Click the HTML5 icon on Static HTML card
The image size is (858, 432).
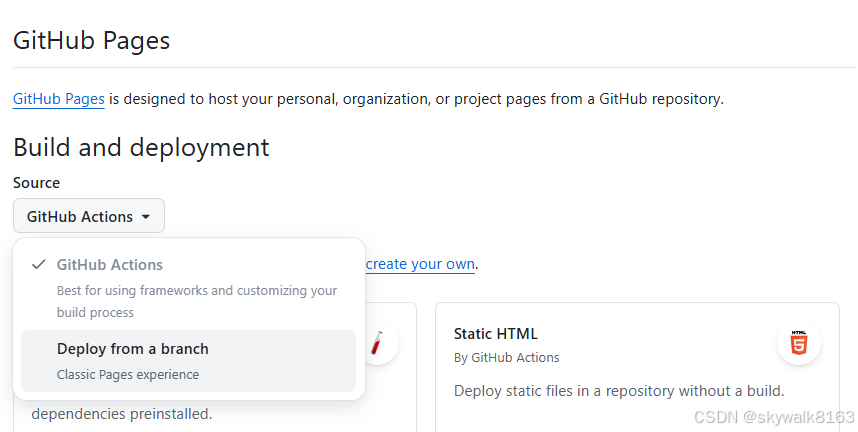(x=798, y=343)
